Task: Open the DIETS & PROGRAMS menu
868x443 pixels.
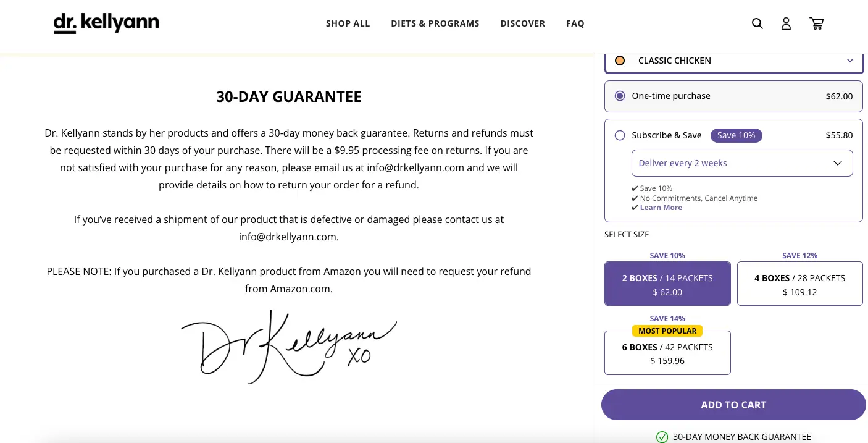Action: click(435, 23)
